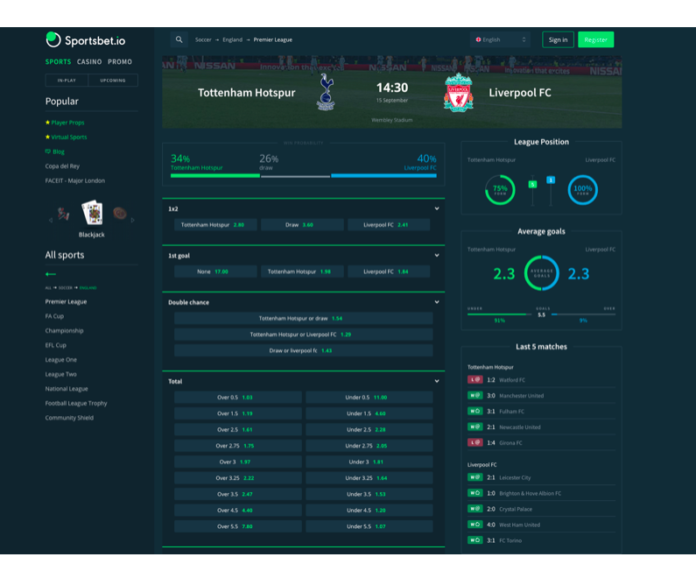The height and width of the screenshot is (585, 696).
Task: Click the Sportsbet.io logo
Action: click(x=85, y=40)
